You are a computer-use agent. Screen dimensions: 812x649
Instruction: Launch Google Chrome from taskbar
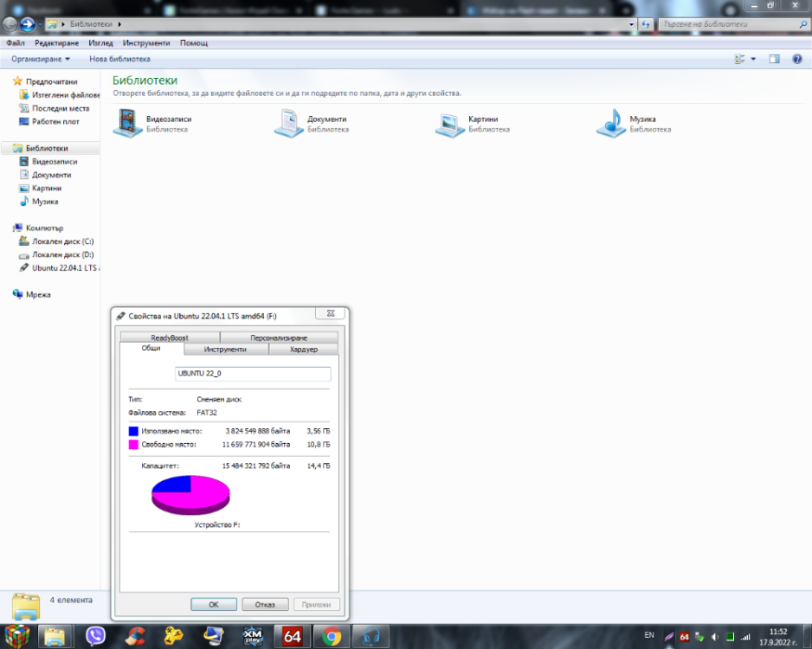(x=332, y=636)
